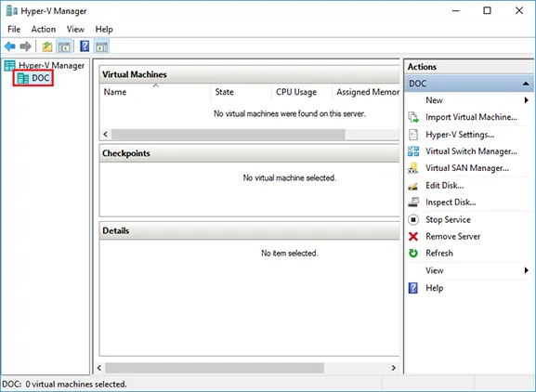The image size is (536, 392).
Task: Expand the New submenu arrow
Action: pyautogui.click(x=527, y=100)
